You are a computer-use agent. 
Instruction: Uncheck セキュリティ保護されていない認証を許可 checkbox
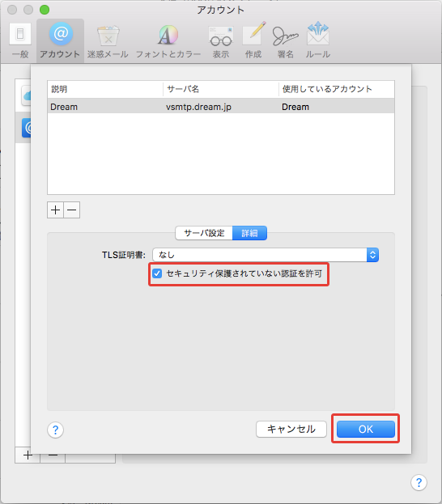[x=157, y=273]
